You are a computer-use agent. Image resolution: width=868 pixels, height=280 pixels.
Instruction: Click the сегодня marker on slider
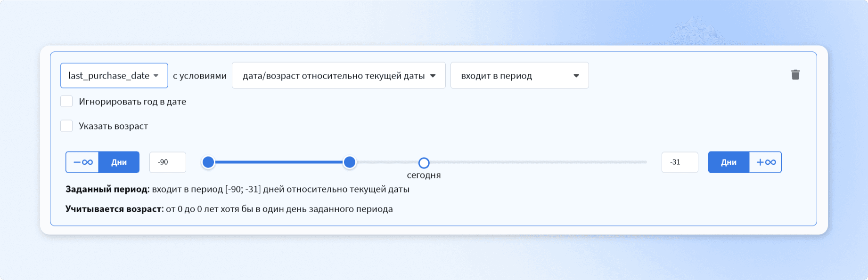pyautogui.click(x=424, y=163)
